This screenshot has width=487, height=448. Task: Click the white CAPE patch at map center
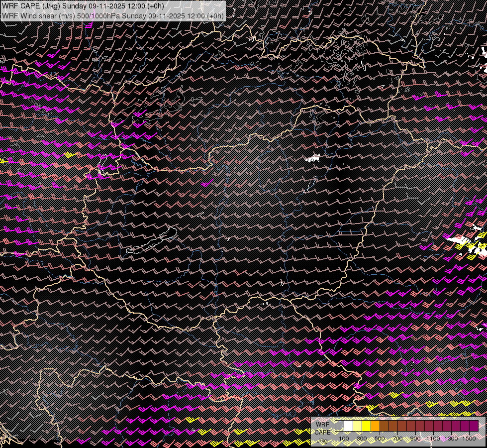point(313,159)
